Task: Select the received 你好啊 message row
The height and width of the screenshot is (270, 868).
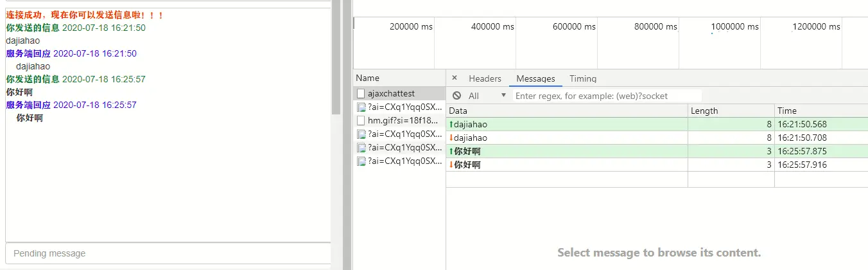Action: pos(657,165)
